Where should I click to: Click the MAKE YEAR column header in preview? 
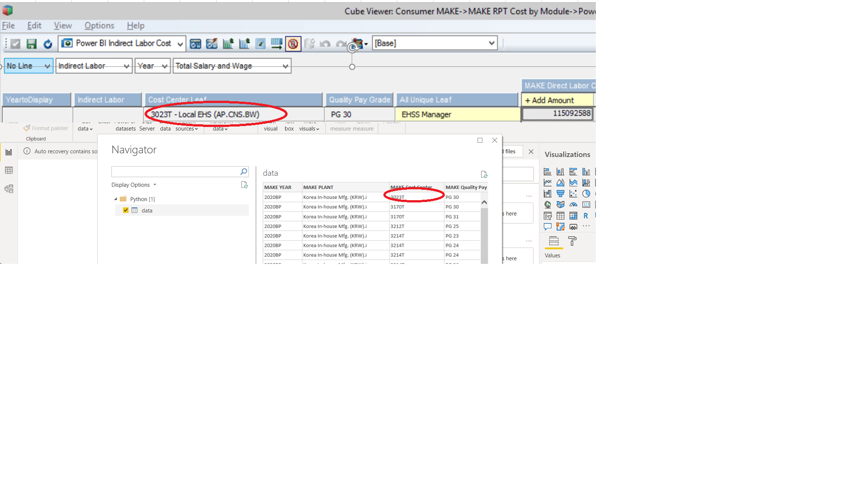point(282,187)
